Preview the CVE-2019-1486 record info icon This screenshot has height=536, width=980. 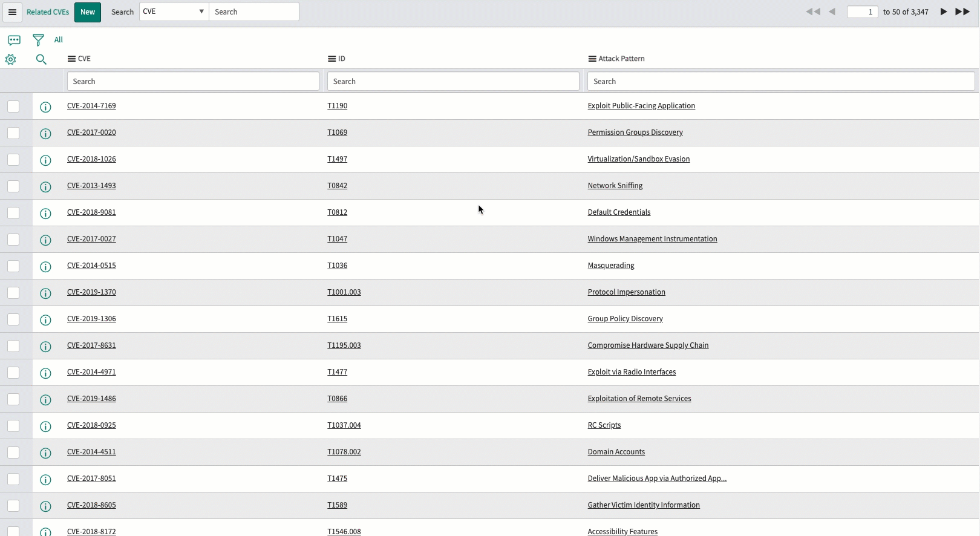pos(45,400)
